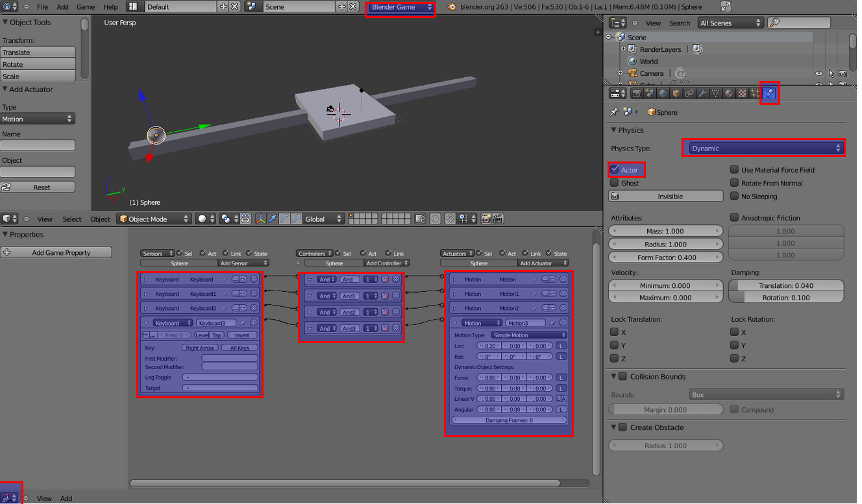Viewport: 862px width, 504px height.
Task: Click the OpenGL render animation clapper icon
Action: point(498,219)
